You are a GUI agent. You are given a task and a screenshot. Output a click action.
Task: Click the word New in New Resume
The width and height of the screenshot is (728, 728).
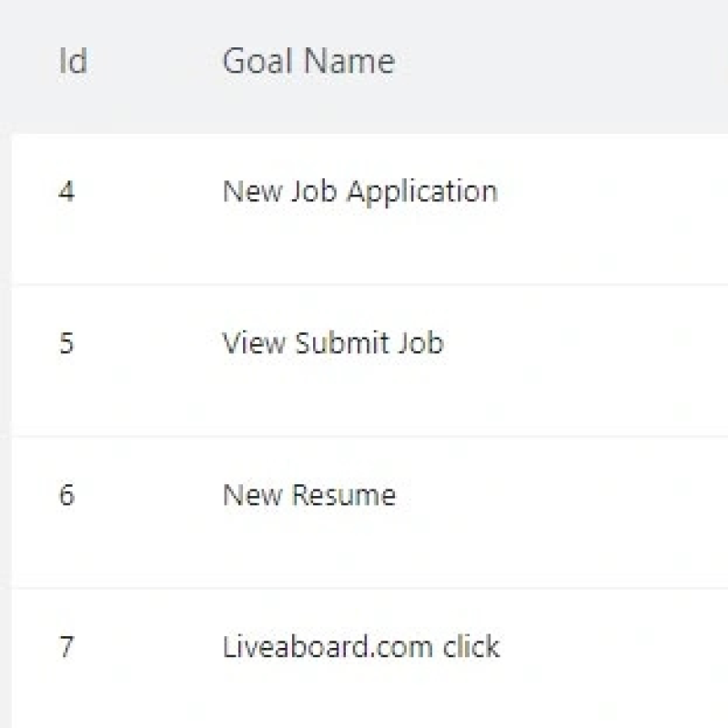(252, 495)
